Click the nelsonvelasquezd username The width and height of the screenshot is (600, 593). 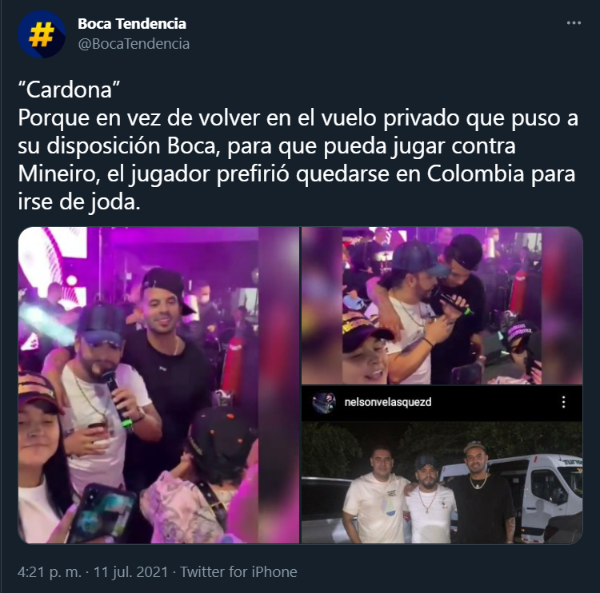pos(388,402)
